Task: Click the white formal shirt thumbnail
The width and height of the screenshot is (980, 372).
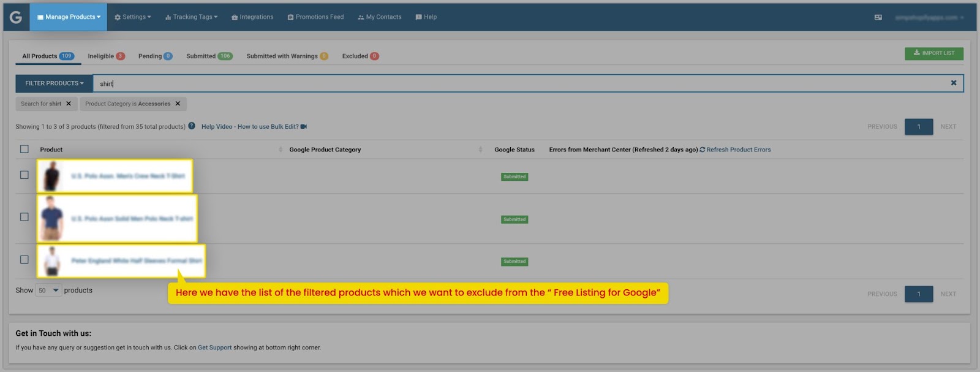Action: 52,261
